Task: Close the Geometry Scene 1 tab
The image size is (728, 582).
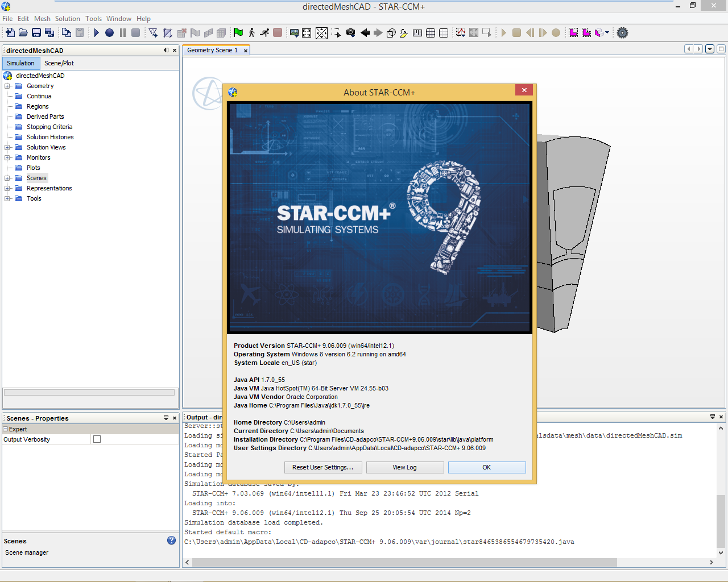Action: point(246,51)
